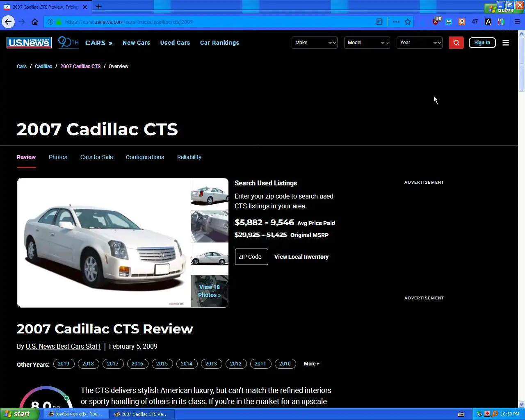
Task: Click the U.S. News logo
Action: pos(29,43)
